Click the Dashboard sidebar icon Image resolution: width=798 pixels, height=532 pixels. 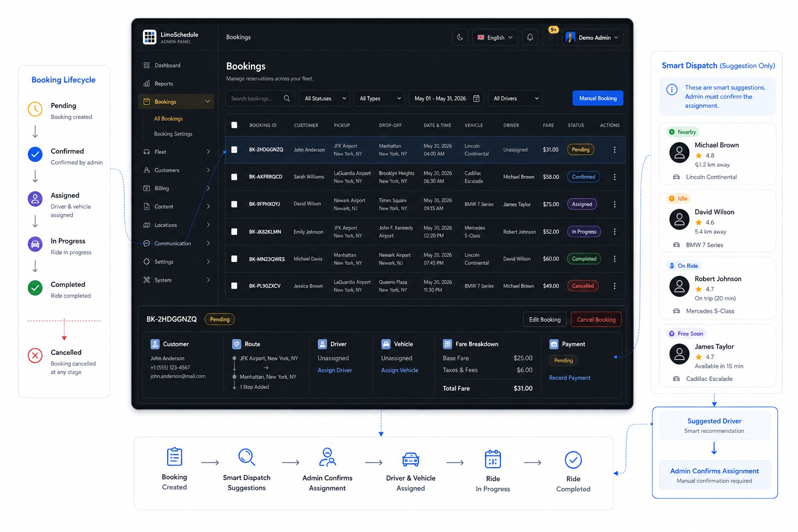point(147,65)
